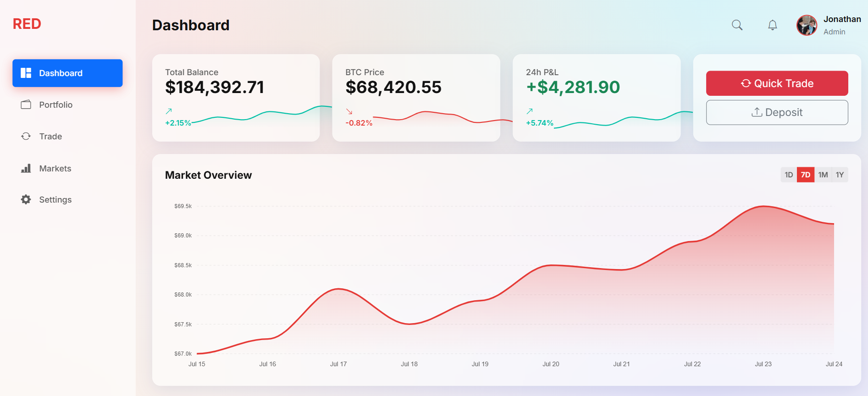Set chart timeframe to 1M
This screenshot has width=868, height=396.
tap(823, 175)
